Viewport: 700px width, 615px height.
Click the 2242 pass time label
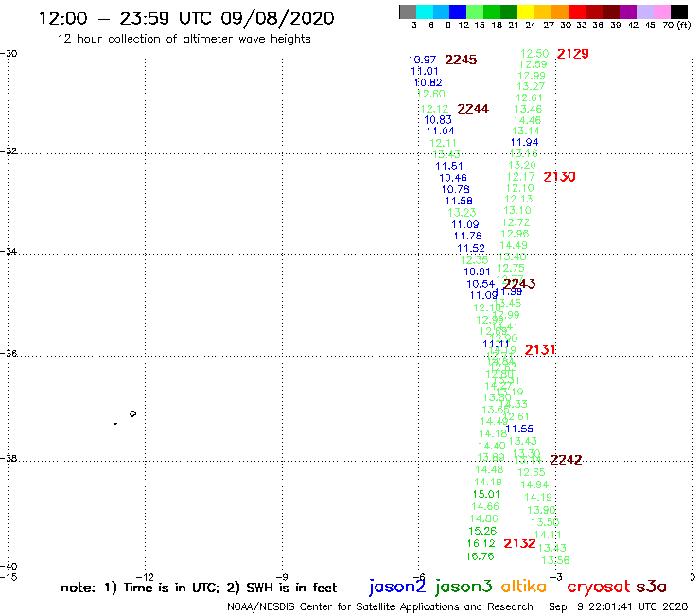point(566,460)
